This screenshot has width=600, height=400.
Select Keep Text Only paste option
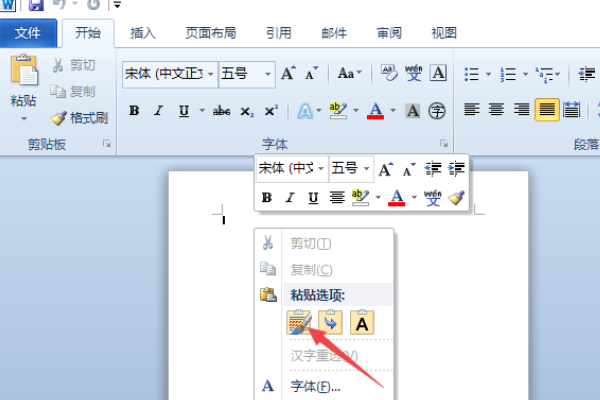tap(362, 322)
